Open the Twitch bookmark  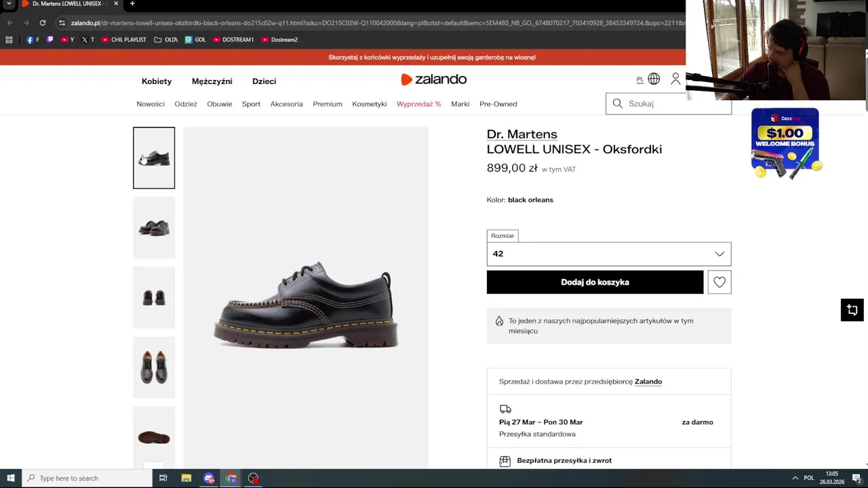click(x=50, y=40)
